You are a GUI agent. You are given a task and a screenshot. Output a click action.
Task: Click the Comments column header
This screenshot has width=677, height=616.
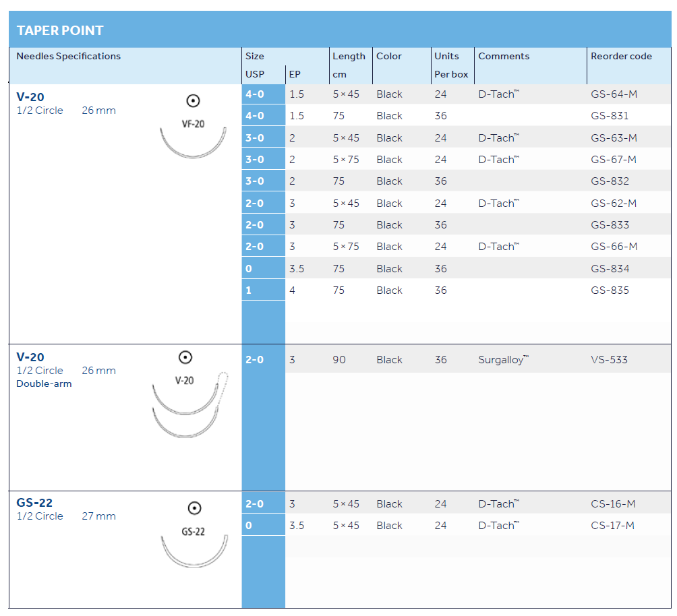[x=504, y=56]
